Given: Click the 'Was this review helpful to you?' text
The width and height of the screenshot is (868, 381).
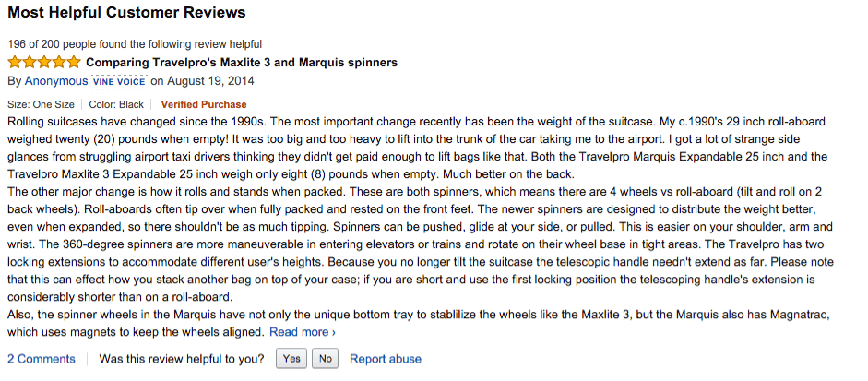Looking at the screenshot, I should click(182, 359).
